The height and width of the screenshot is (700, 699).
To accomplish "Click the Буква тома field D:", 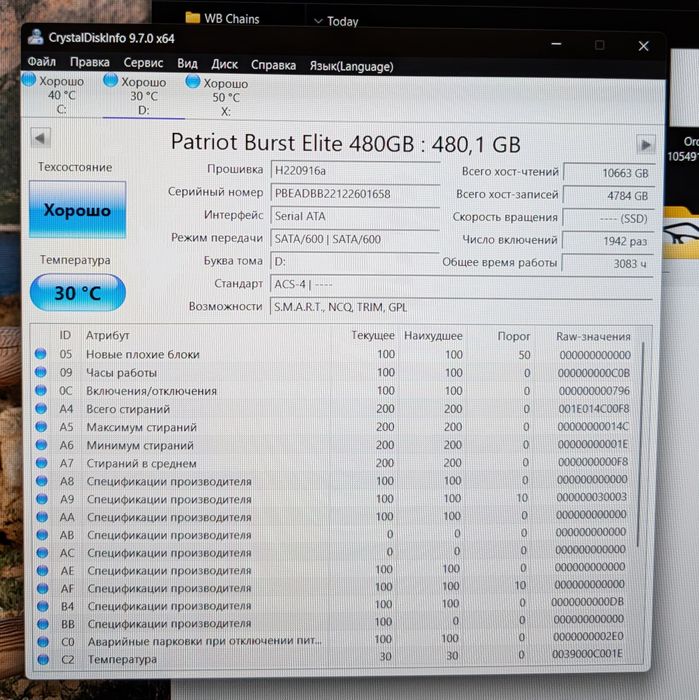I will [x=355, y=262].
